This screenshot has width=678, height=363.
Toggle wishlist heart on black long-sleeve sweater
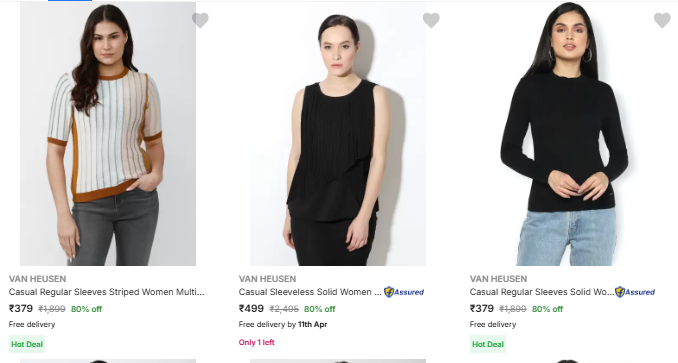coord(662,20)
